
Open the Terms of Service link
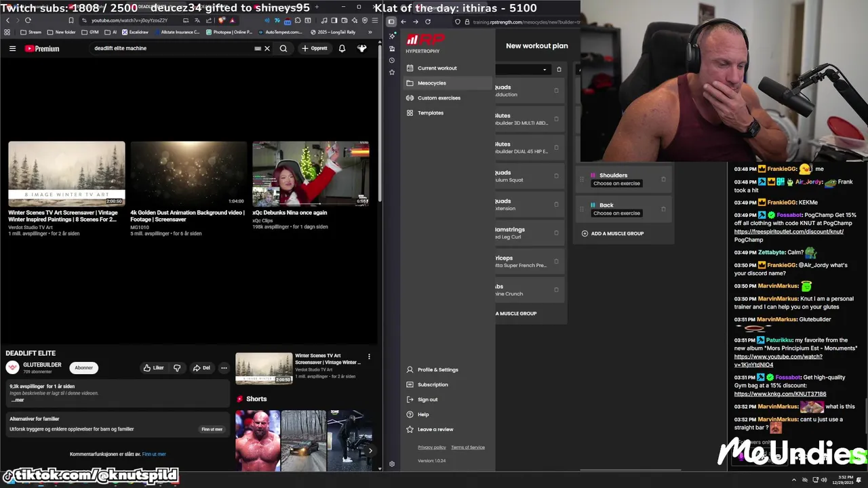468,447
